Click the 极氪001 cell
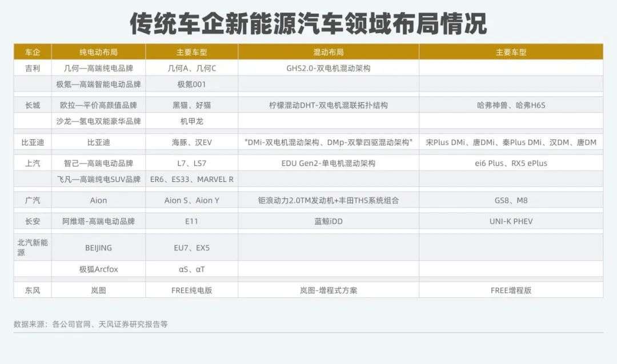 [x=191, y=84]
